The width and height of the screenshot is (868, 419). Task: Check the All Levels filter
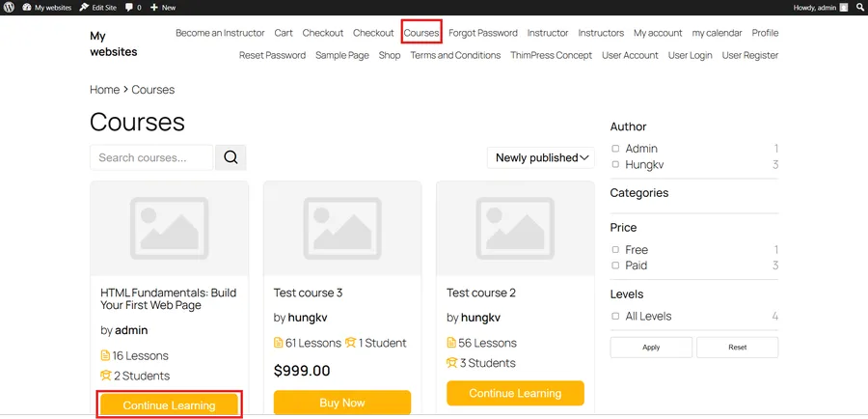[615, 316]
